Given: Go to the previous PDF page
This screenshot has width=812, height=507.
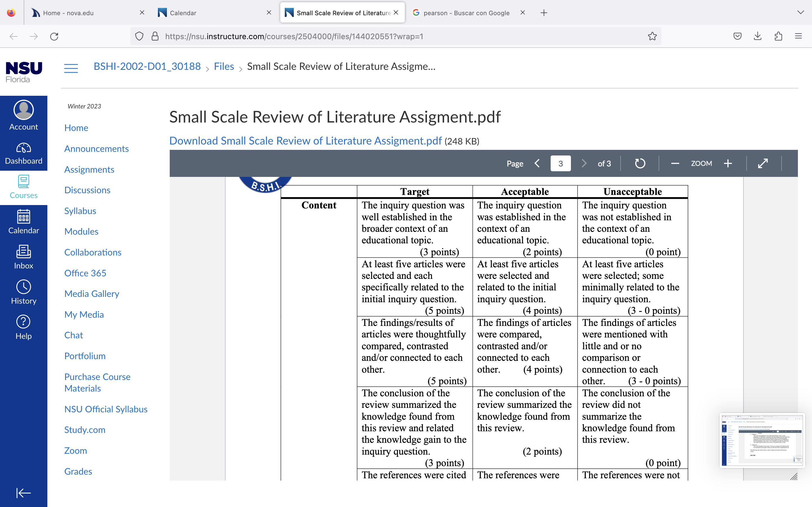Looking at the screenshot, I should click(537, 163).
